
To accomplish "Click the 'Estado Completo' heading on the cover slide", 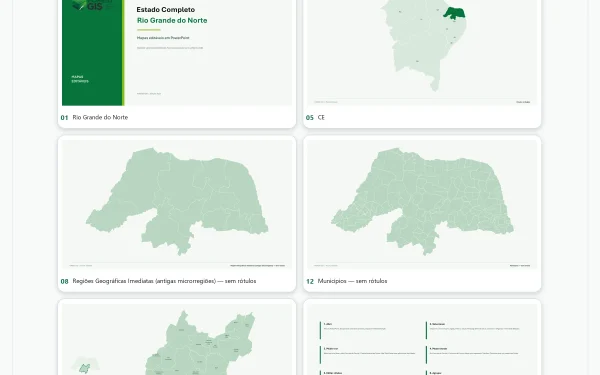I will pyautogui.click(x=166, y=10).
